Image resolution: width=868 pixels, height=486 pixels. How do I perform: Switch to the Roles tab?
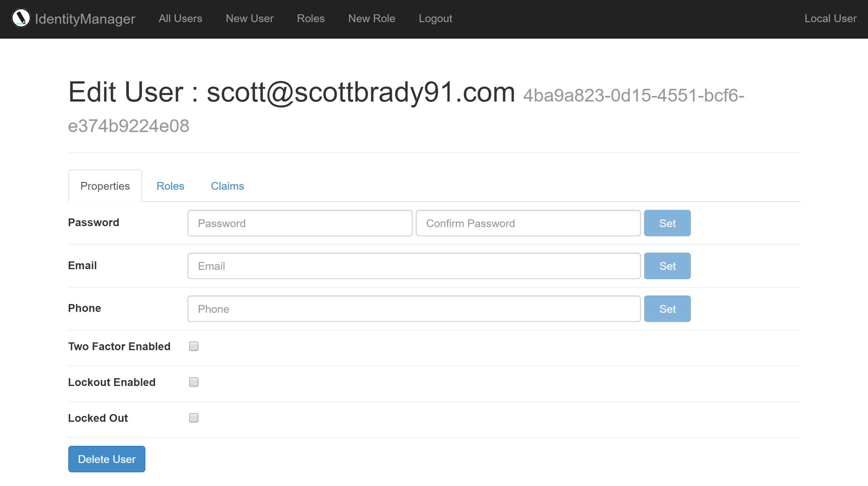170,186
